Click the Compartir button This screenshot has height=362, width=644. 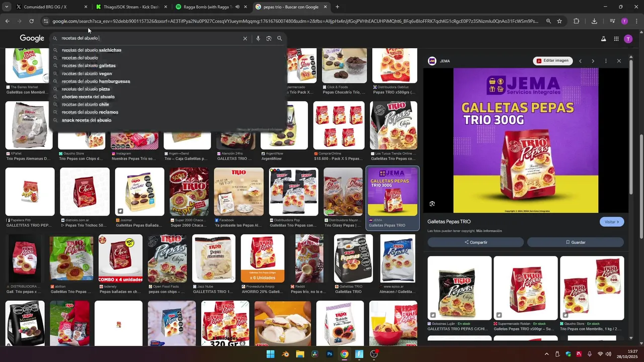click(475, 242)
